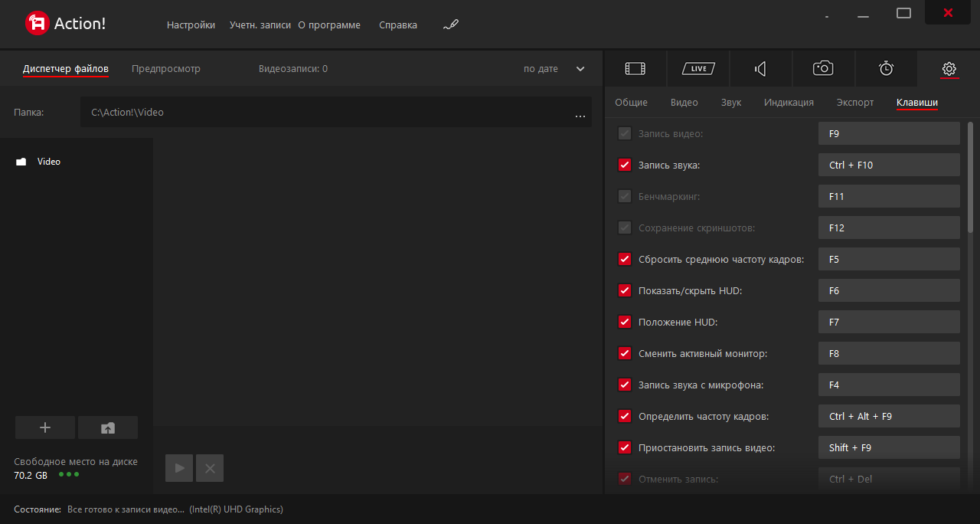This screenshot has width=980, height=524.
Task: Click the import folder icon button
Action: pos(108,427)
